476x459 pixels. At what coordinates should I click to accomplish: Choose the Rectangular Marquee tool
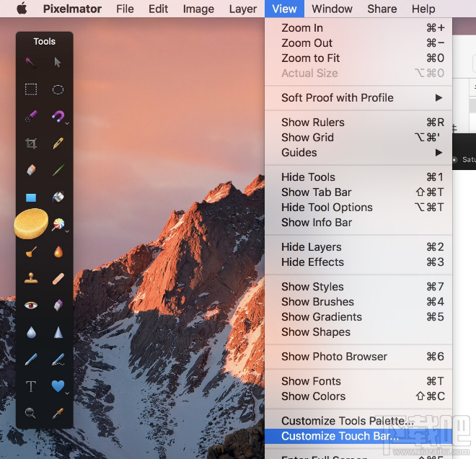(31, 89)
